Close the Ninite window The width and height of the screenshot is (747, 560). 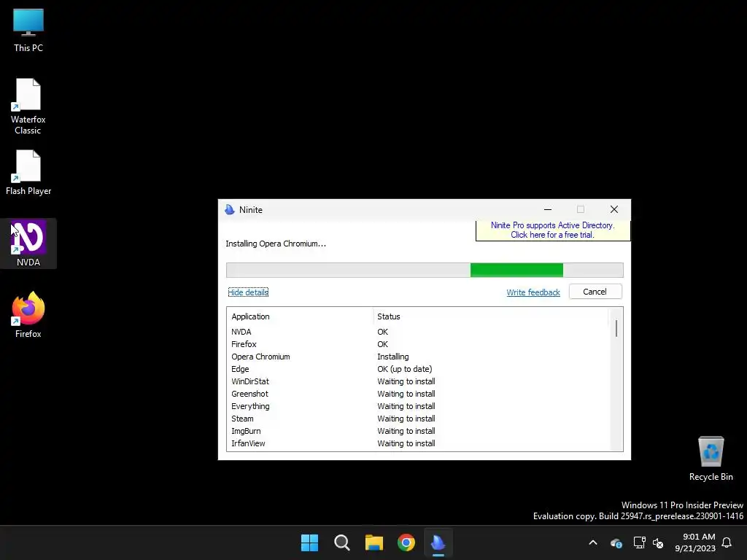(614, 209)
